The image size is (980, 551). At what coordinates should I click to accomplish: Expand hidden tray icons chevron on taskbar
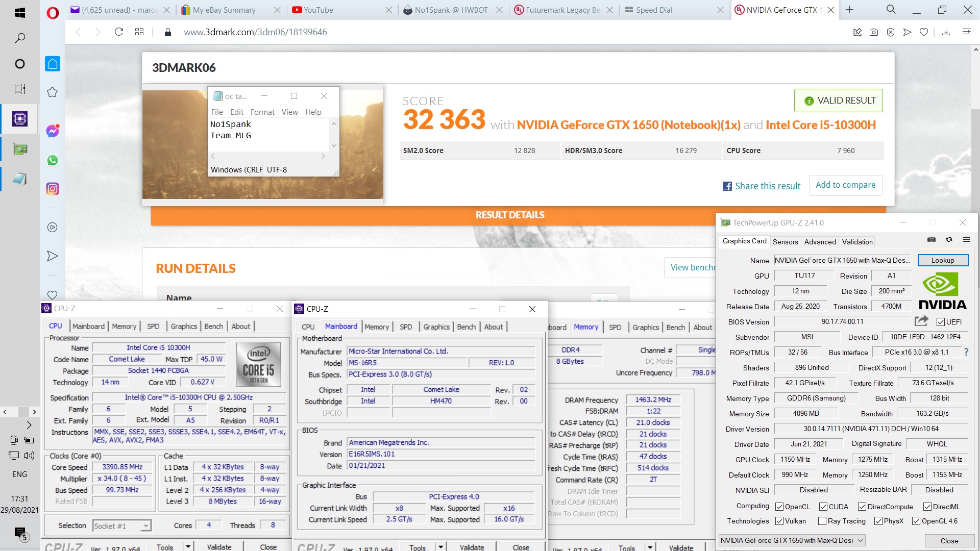(29, 425)
